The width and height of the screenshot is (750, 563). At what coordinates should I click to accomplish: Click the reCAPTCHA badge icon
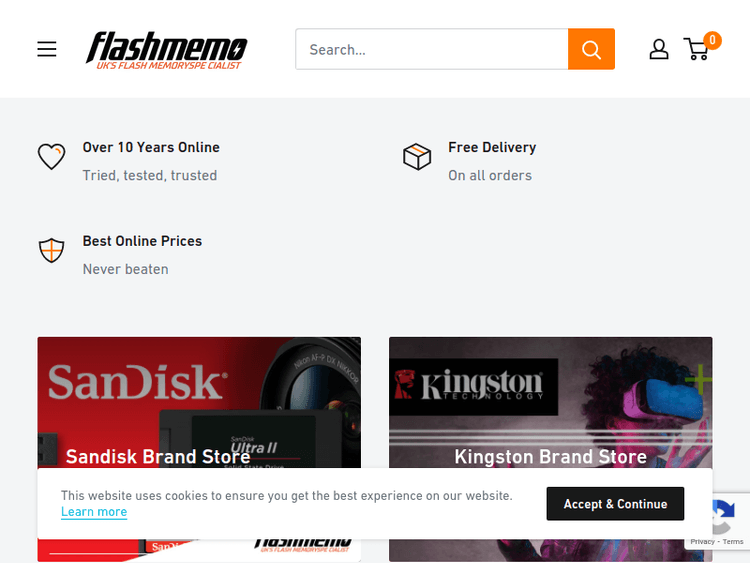click(x=719, y=518)
